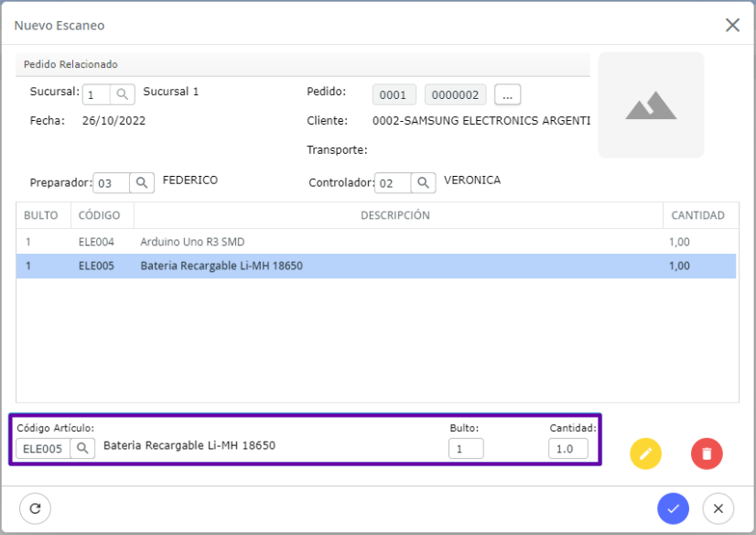The image size is (756, 535).
Task: Focus the Preparador code field 03
Action: click(x=111, y=183)
